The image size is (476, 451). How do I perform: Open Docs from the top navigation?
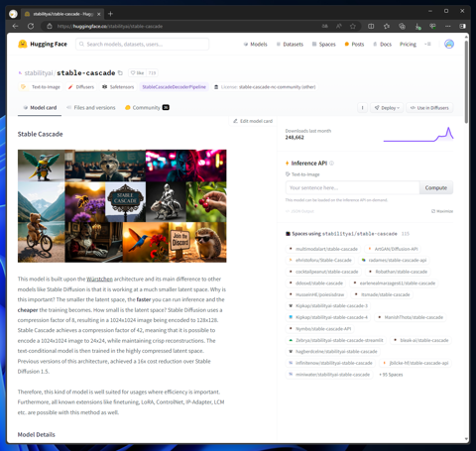point(382,44)
